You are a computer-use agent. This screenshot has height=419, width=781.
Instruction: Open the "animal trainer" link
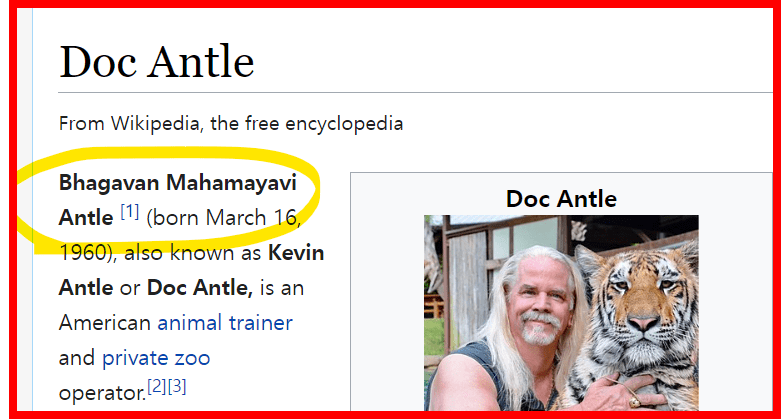(x=225, y=323)
